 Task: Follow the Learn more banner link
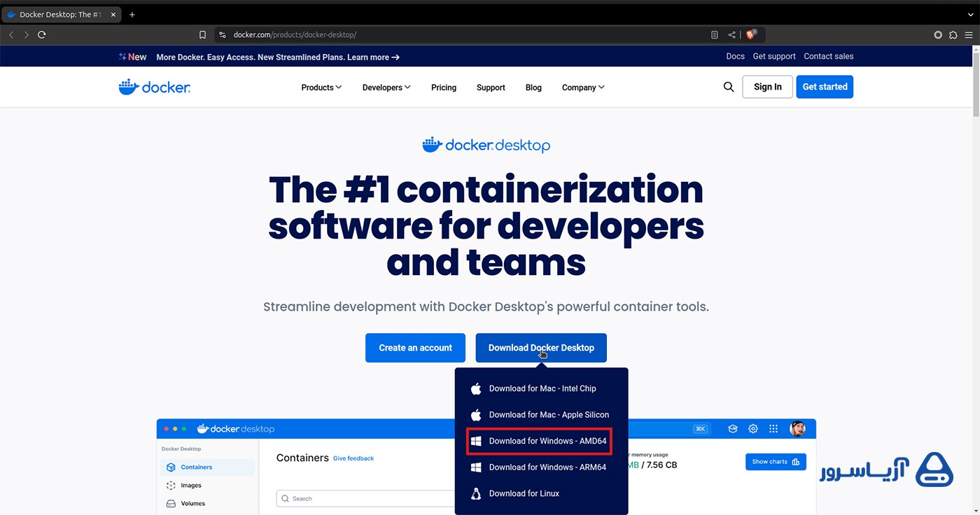pos(373,57)
